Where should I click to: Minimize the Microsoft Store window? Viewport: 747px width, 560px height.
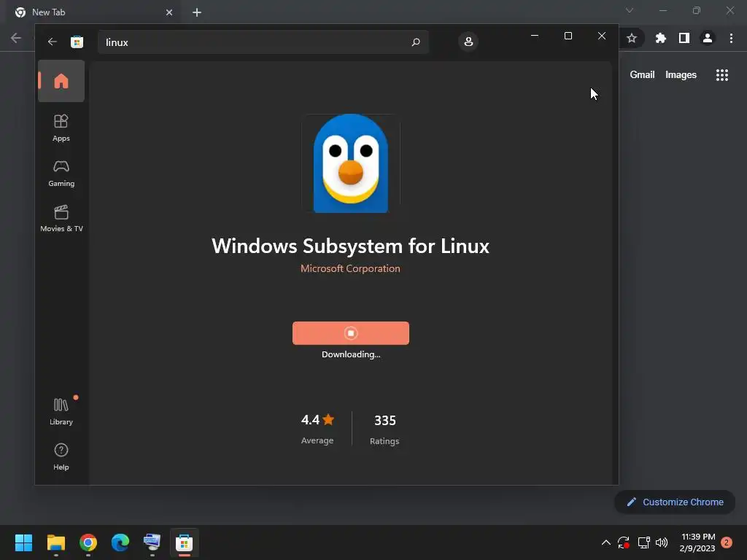[535, 36]
